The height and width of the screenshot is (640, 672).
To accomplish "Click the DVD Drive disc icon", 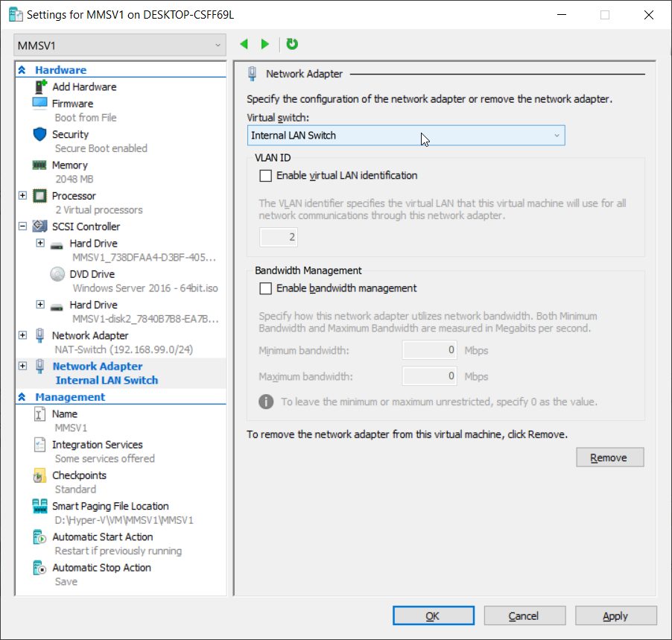I will 57,274.
